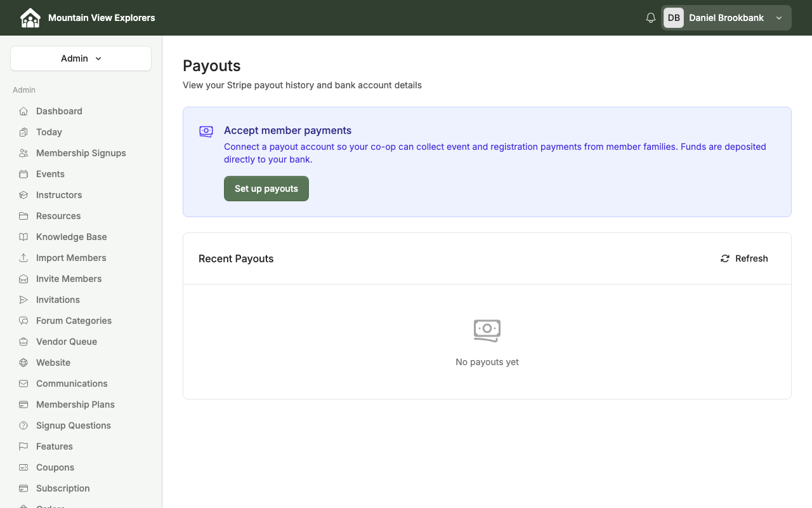Screen dimensions: 812x508
Task: Click the Membership Plans card icon
Action: click(x=23, y=404)
